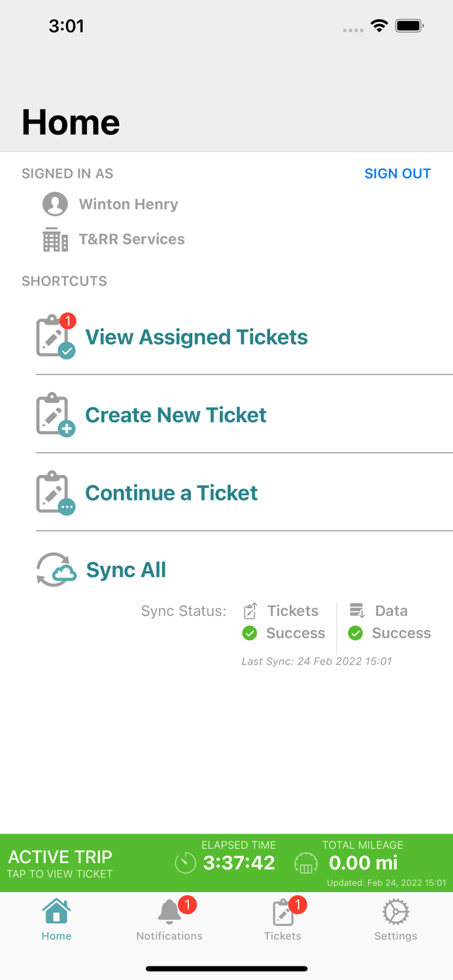453x980 pixels.
Task: Select the Tickets sync status icon
Action: click(250, 610)
